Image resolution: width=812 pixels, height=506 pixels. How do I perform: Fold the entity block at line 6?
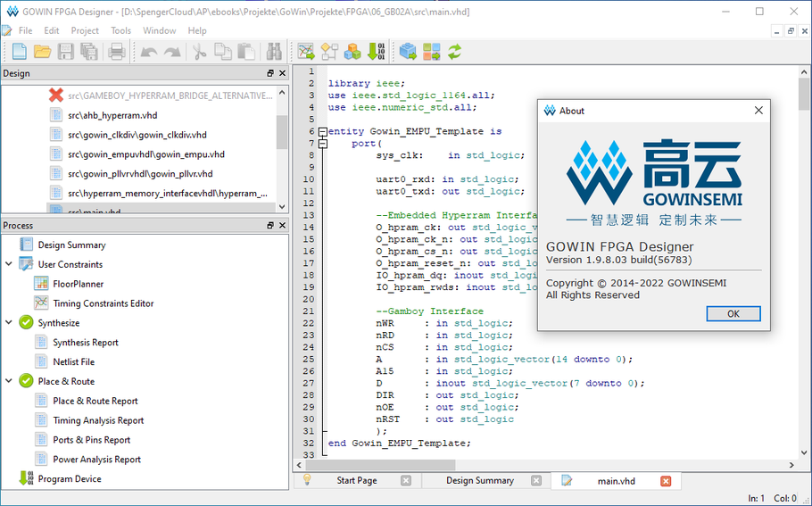click(323, 131)
